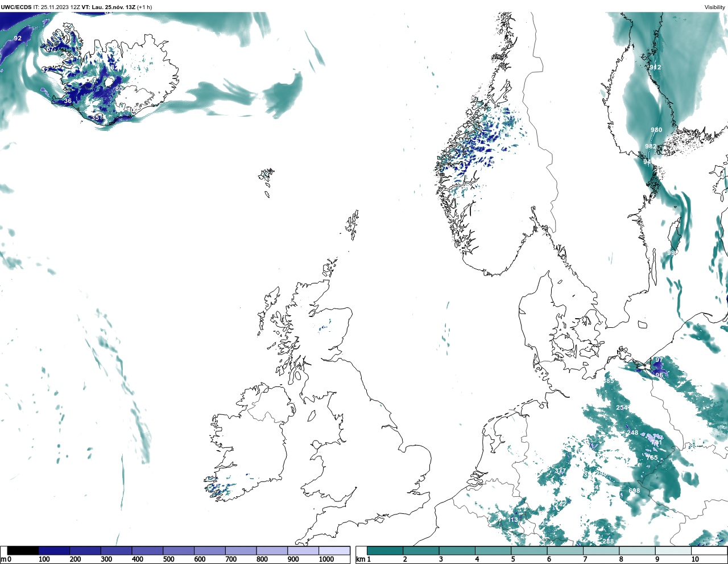The height and width of the screenshot is (564, 728).
Task: Click the "1000" tick label on the metre scale
Action: coord(326,559)
